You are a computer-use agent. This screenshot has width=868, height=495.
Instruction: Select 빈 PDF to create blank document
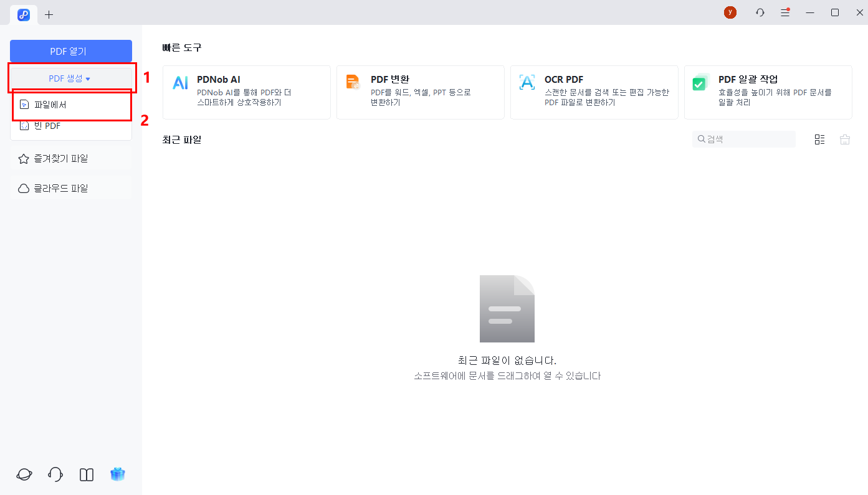(x=71, y=125)
